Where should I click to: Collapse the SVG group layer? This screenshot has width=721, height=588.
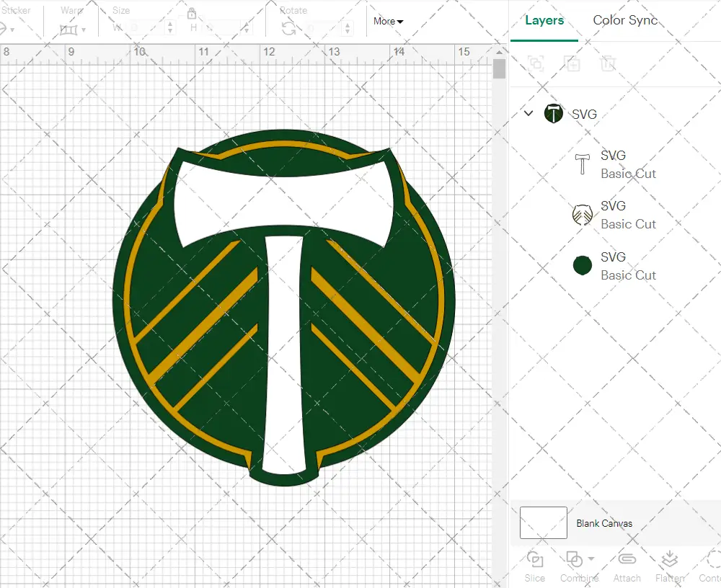point(528,113)
